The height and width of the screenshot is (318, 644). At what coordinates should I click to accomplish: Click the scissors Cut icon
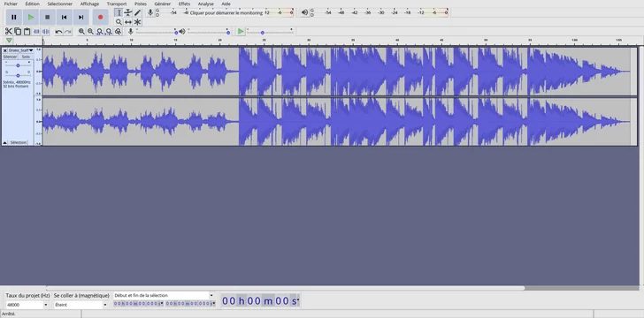[x=8, y=31]
